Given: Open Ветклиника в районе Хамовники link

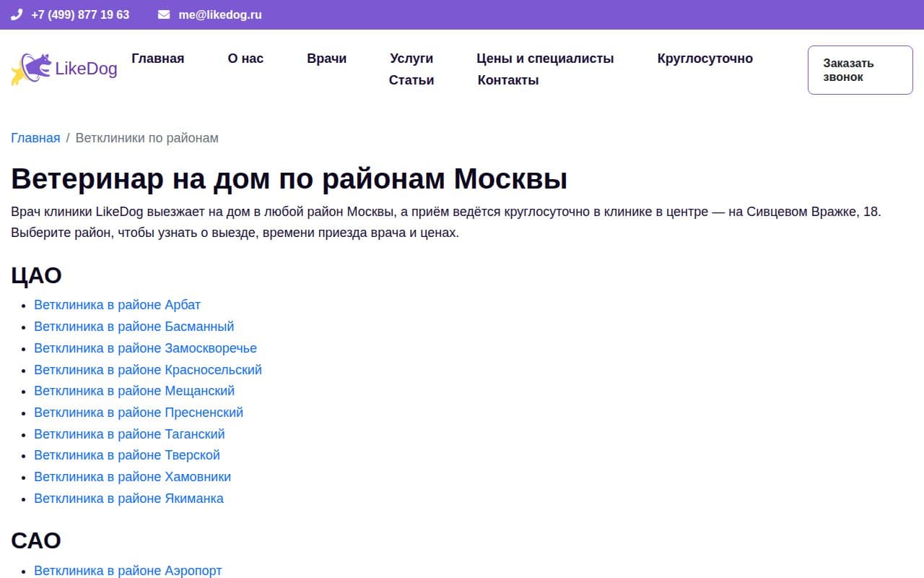Looking at the screenshot, I should (133, 477).
